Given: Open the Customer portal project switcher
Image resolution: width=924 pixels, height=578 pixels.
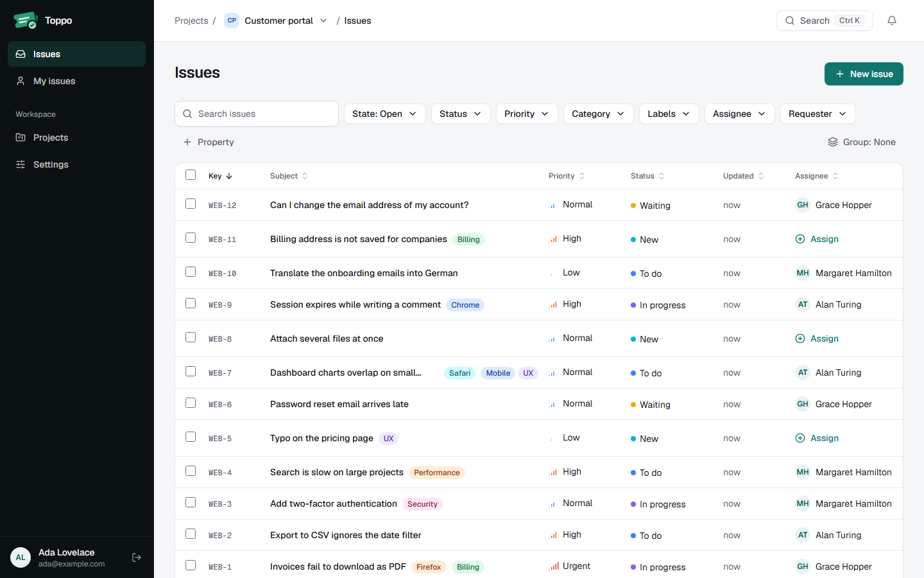Looking at the screenshot, I should pos(276,21).
